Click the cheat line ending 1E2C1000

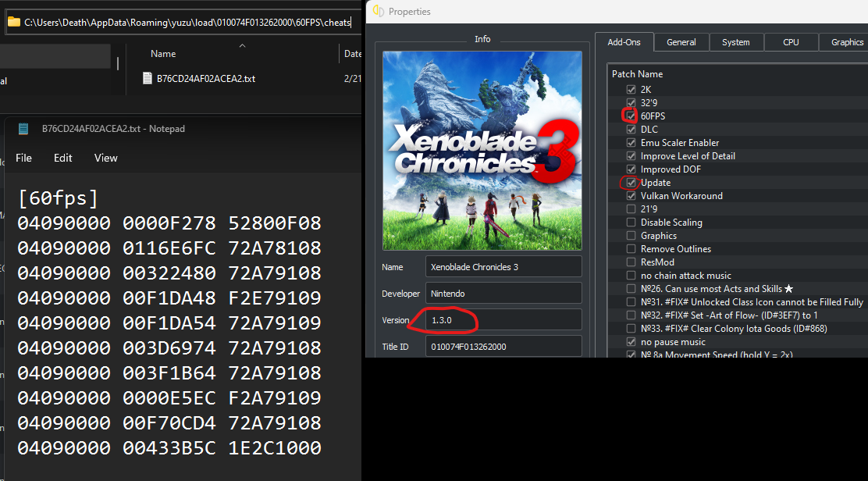[169, 447]
